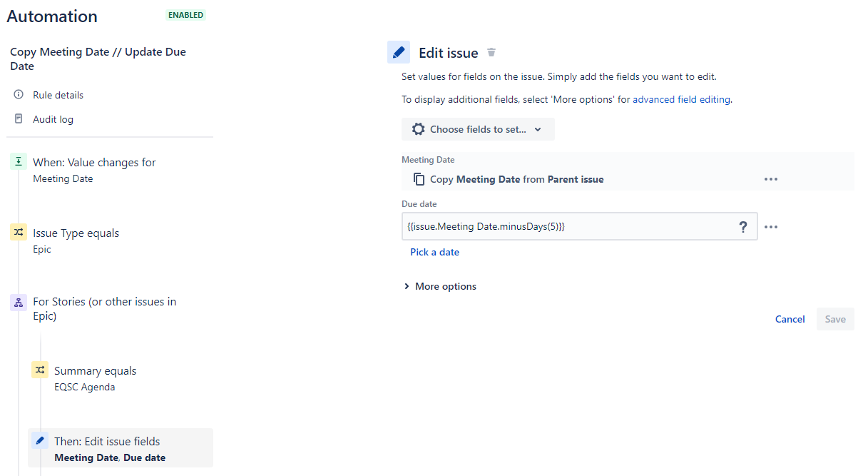Viewport: 868px width, 476px height.
Task: Select Then: Edit issue fields action
Action: pos(121,448)
